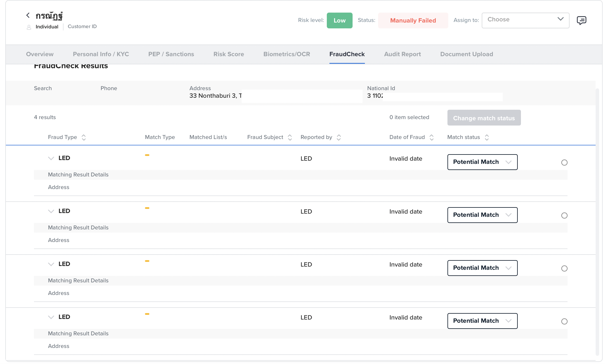The image size is (605, 364).
Task: Click the National Id value
Action: click(375, 96)
